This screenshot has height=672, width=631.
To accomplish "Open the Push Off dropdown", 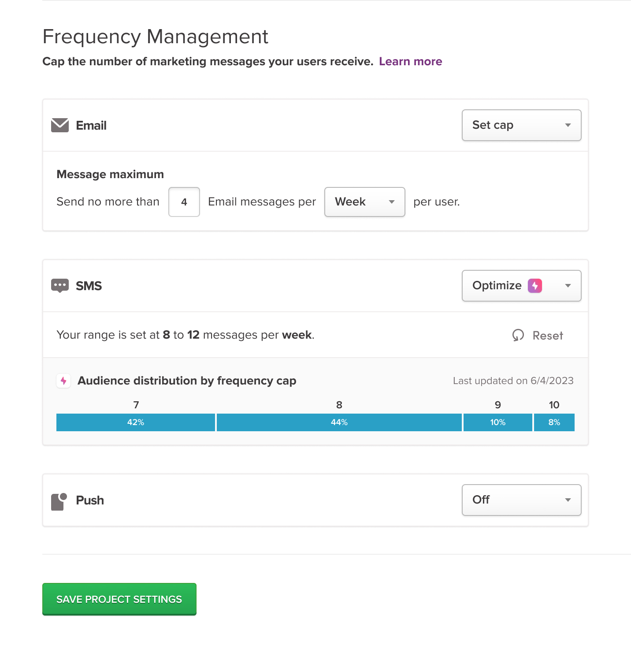I will click(522, 500).
